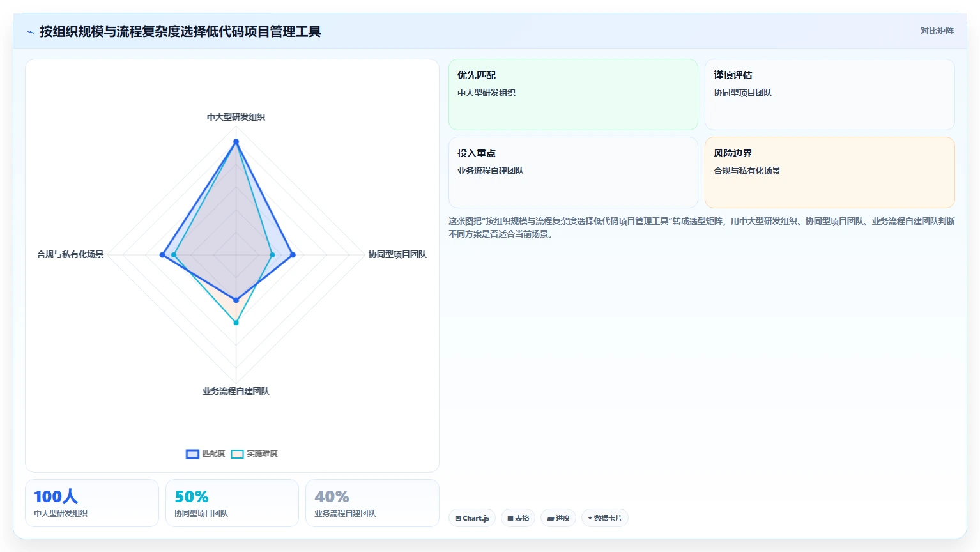Toggle the 实施难度 legend item
The width and height of the screenshot is (980, 552).
point(254,454)
